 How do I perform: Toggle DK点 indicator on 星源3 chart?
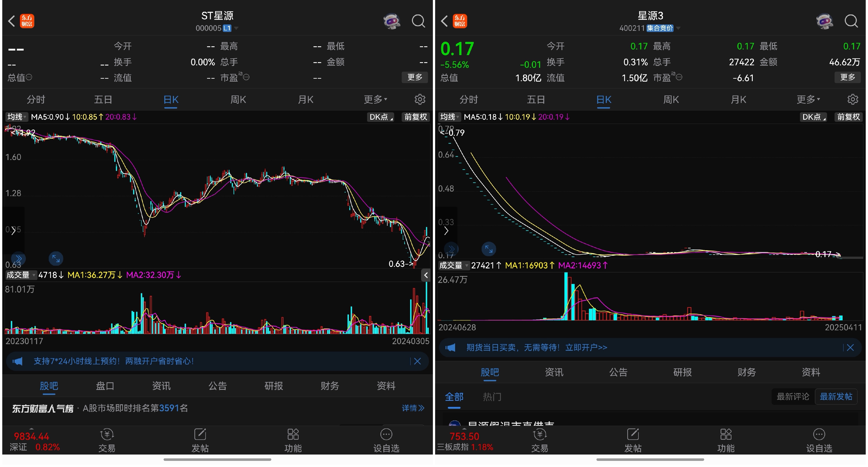coord(813,117)
